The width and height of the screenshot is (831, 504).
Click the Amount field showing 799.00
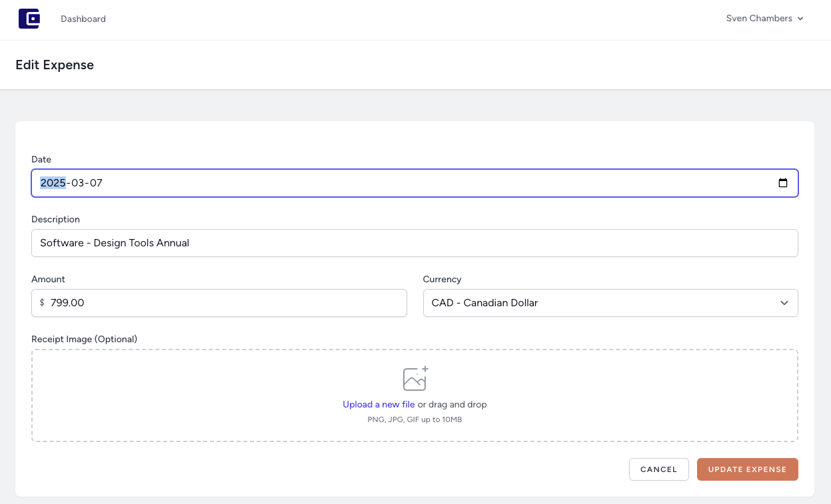click(200, 303)
